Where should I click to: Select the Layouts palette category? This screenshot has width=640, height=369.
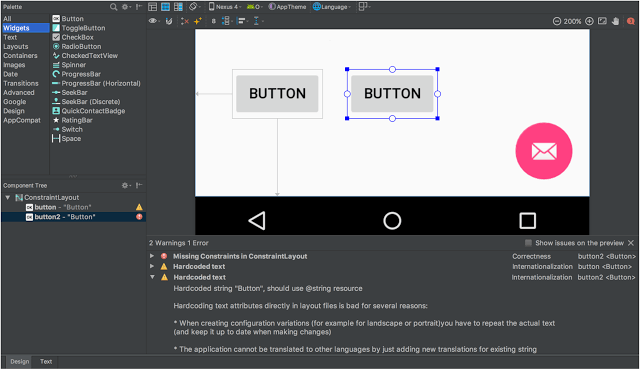tap(16, 47)
